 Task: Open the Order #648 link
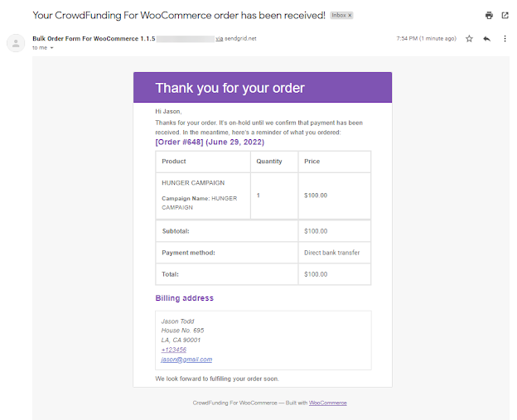pos(210,142)
